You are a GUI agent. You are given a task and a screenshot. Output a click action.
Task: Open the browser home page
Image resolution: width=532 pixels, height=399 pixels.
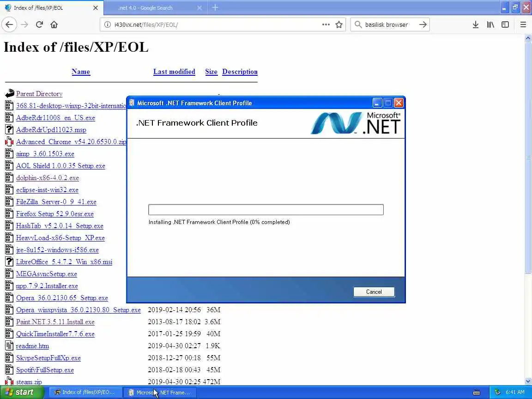(x=54, y=24)
